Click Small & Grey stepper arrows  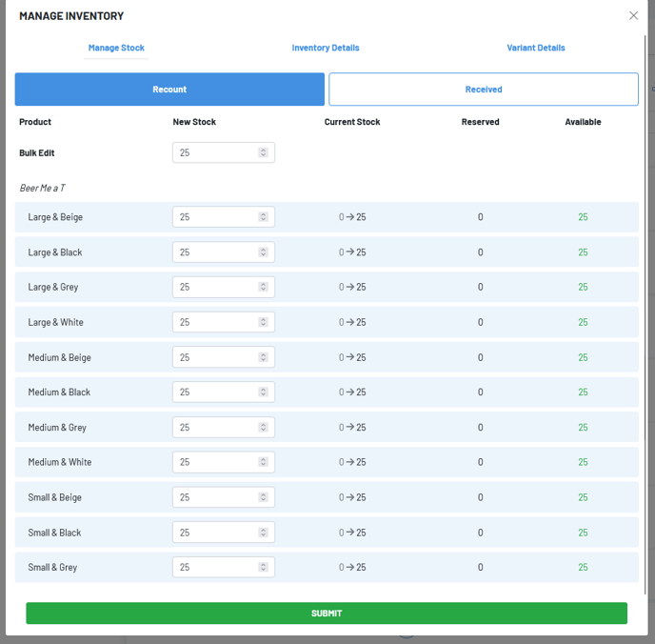263,567
